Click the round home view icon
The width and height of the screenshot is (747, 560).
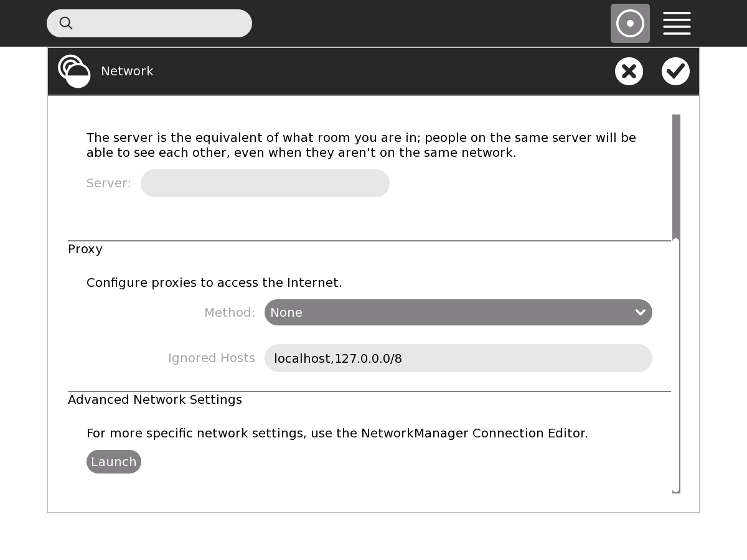pyautogui.click(x=630, y=24)
